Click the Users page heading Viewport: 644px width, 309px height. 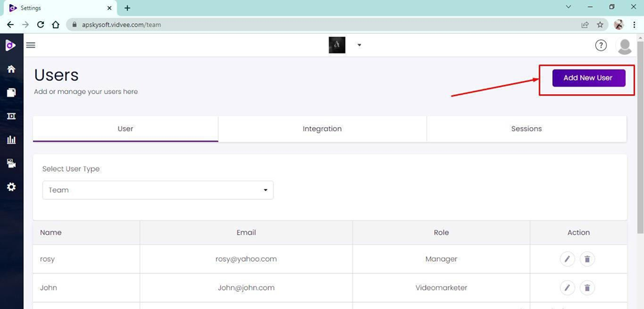56,76
